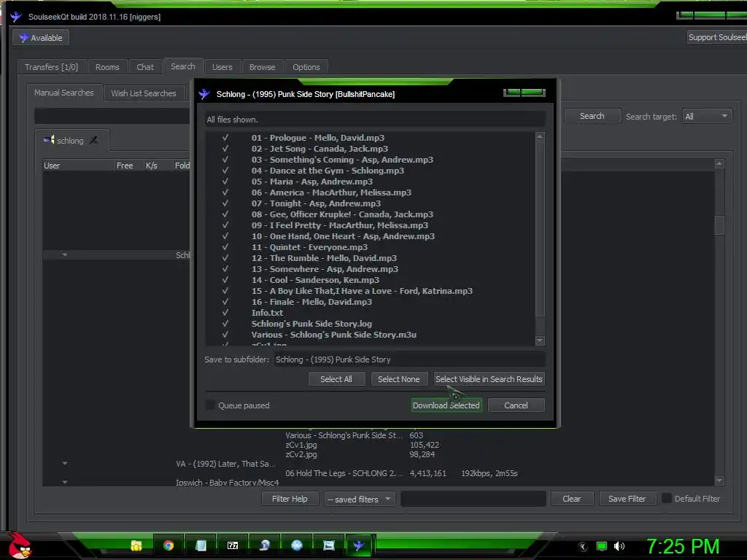This screenshot has width=747, height=560.
Task: Cancel the download dialog
Action: pos(516,405)
